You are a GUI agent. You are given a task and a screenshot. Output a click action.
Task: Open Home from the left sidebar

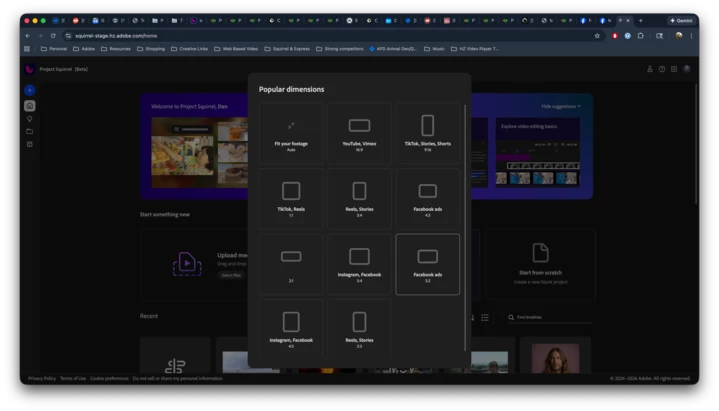(30, 106)
